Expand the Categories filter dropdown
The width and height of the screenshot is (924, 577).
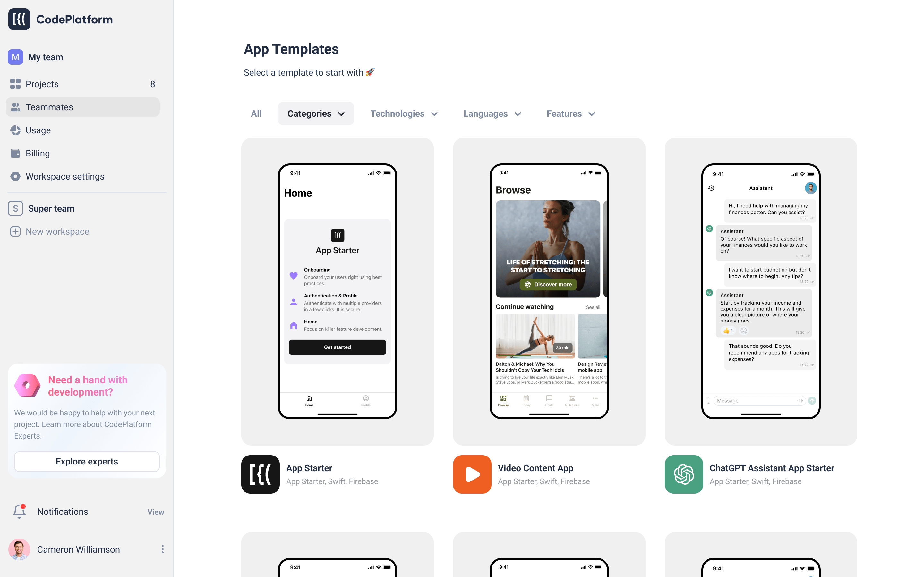tap(316, 113)
